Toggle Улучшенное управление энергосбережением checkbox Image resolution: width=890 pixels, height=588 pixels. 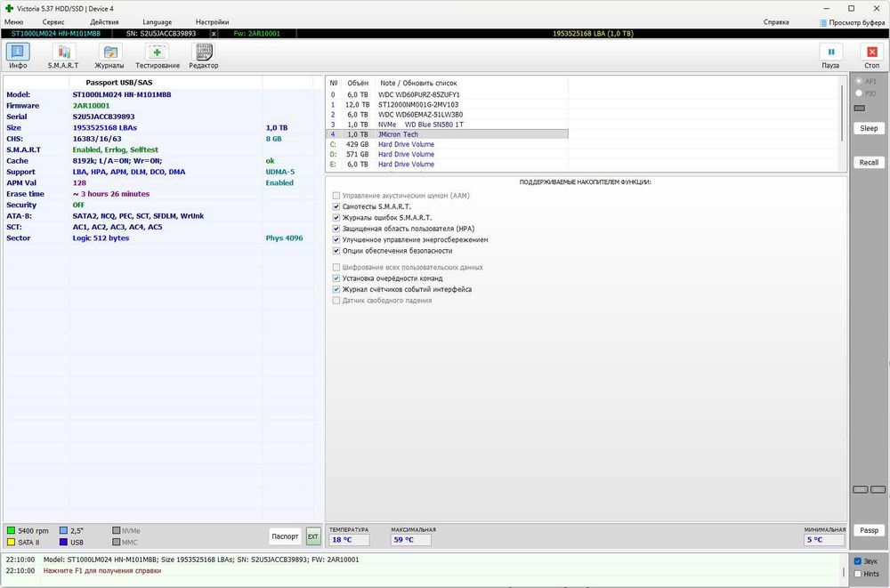click(x=336, y=239)
